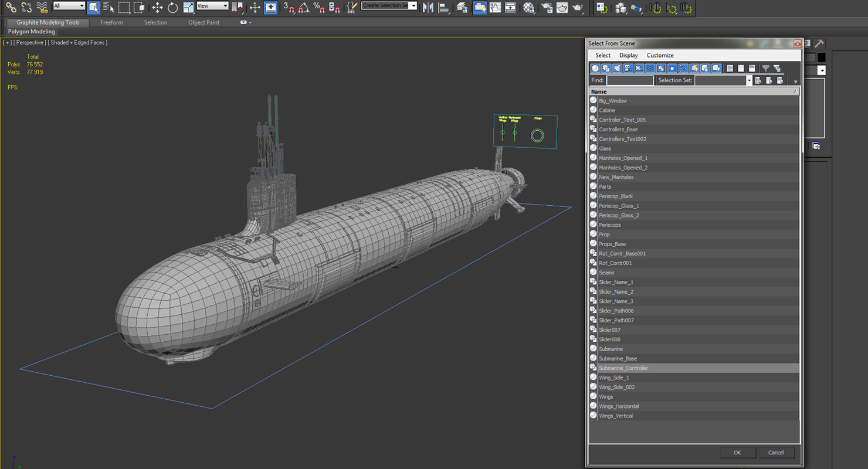868x469 pixels.
Task: Activate the Select Object tool
Action: pos(94,8)
